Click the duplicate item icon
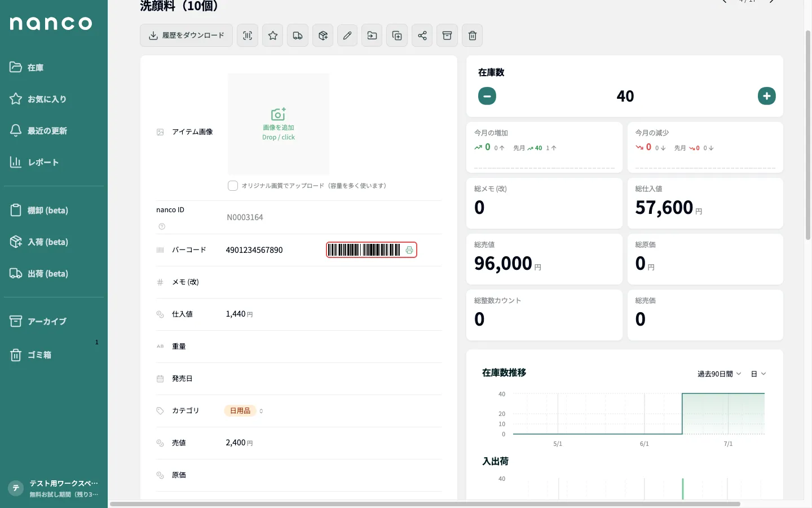Viewport: 812px width, 508px height. coord(397,36)
